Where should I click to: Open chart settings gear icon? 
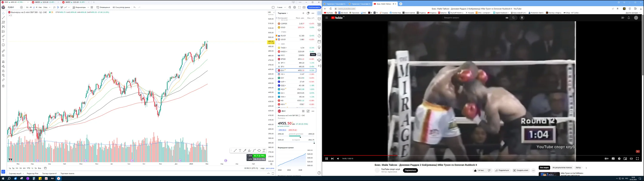pos(295,8)
